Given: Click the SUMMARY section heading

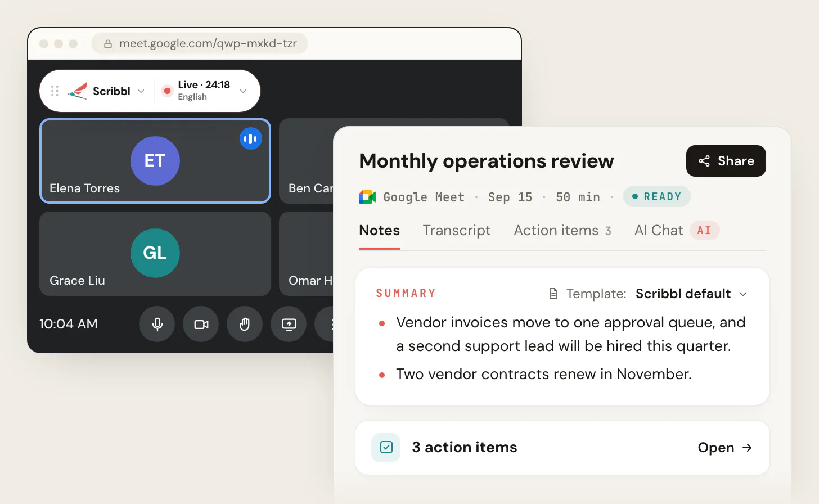Looking at the screenshot, I should pos(406,293).
